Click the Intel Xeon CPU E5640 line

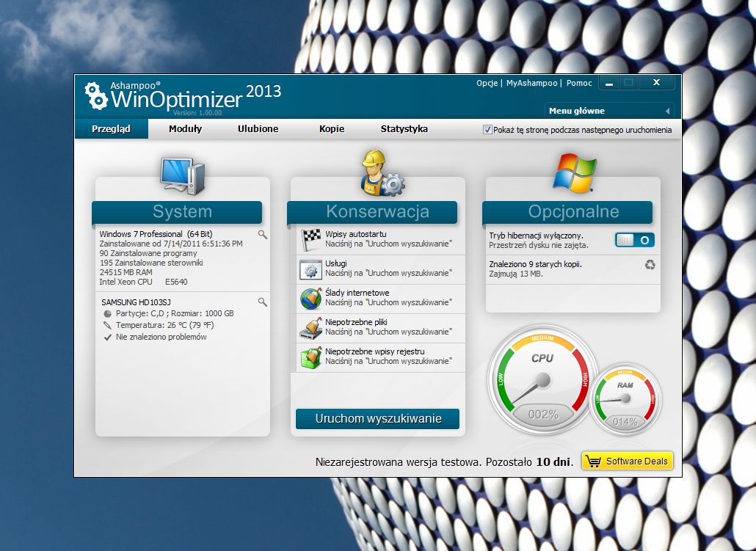[x=144, y=282]
